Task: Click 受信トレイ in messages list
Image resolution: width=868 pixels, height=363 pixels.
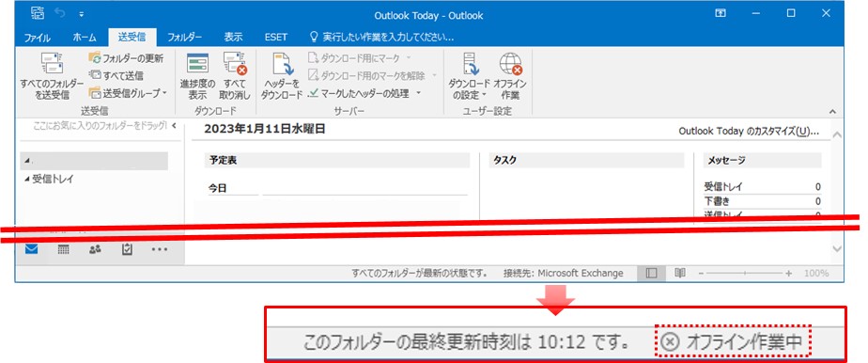Action: point(723,187)
